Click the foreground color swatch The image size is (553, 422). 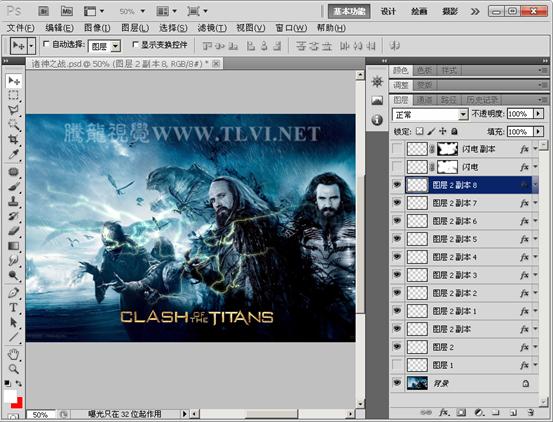(10, 396)
